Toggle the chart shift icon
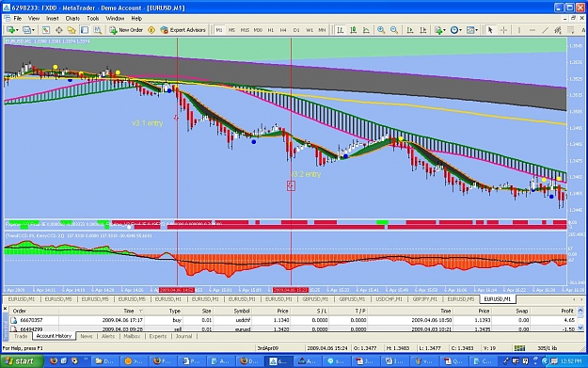This screenshot has width=588, height=368. click(423, 30)
